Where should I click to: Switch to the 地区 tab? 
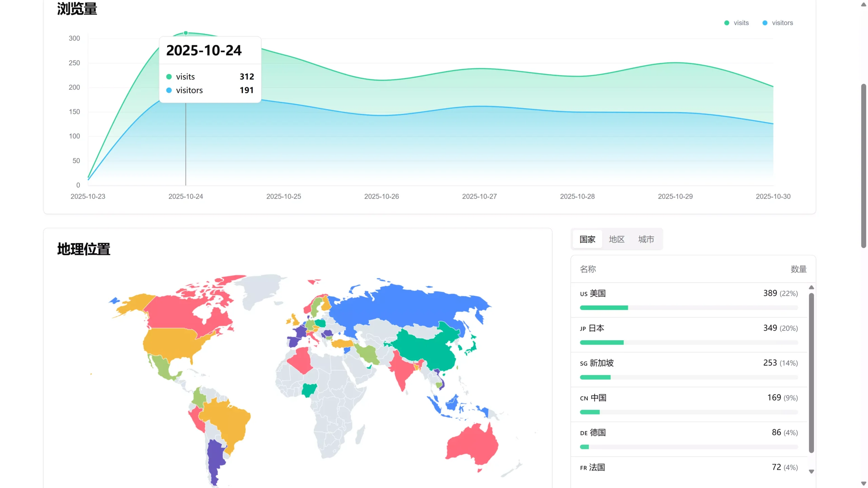(x=616, y=239)
